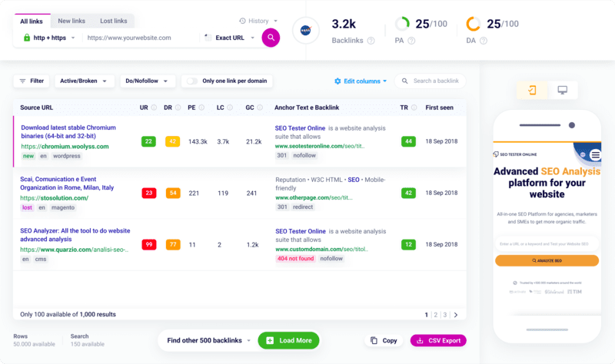Click the NASA site logo avatar
Viewport: 615px width, 364px height.
[x=305, y=30]
